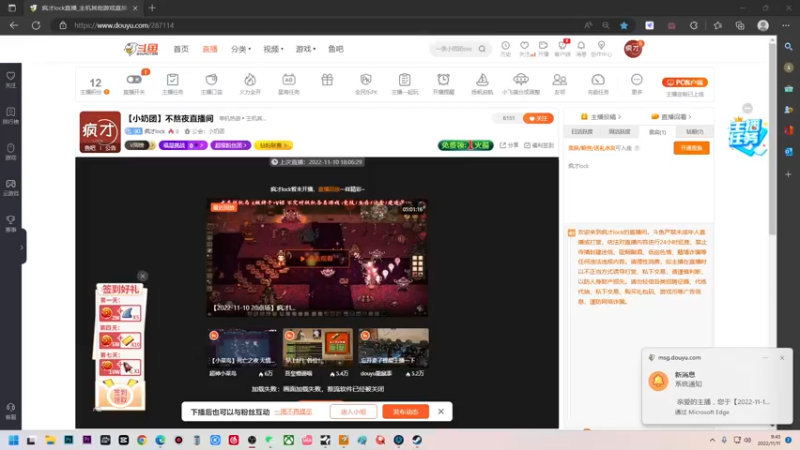This screenshot has height=450, width=800.
Task: Click the enter-group outlined button
Action: tap(354, 412)
